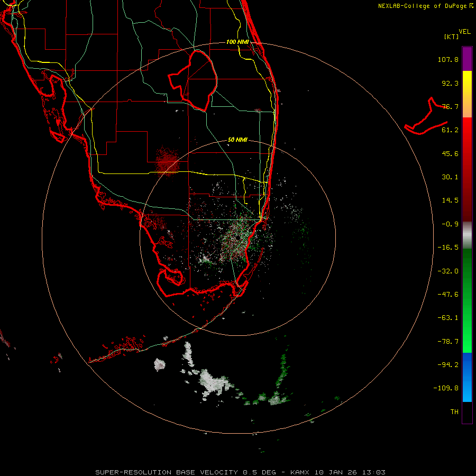The width and height of the screenshot is (476, 476).
Task: Click the -32.0 velocity scale value
Action: [x=448, y=271]
